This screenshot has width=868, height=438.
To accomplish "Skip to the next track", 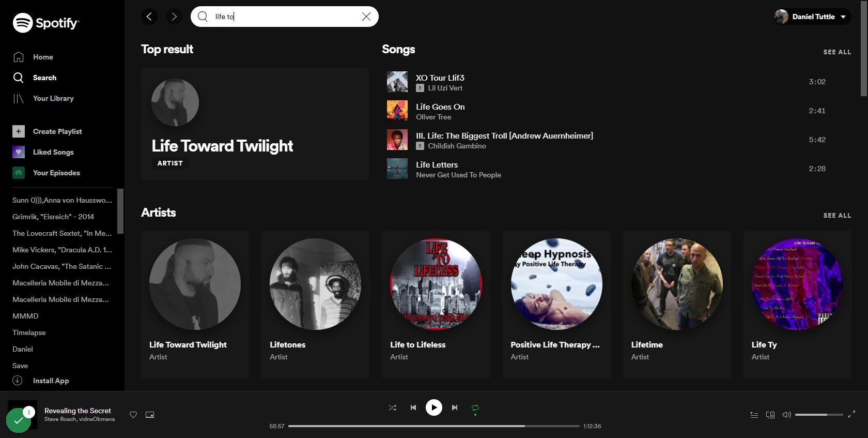I will [x=455, y=407].
